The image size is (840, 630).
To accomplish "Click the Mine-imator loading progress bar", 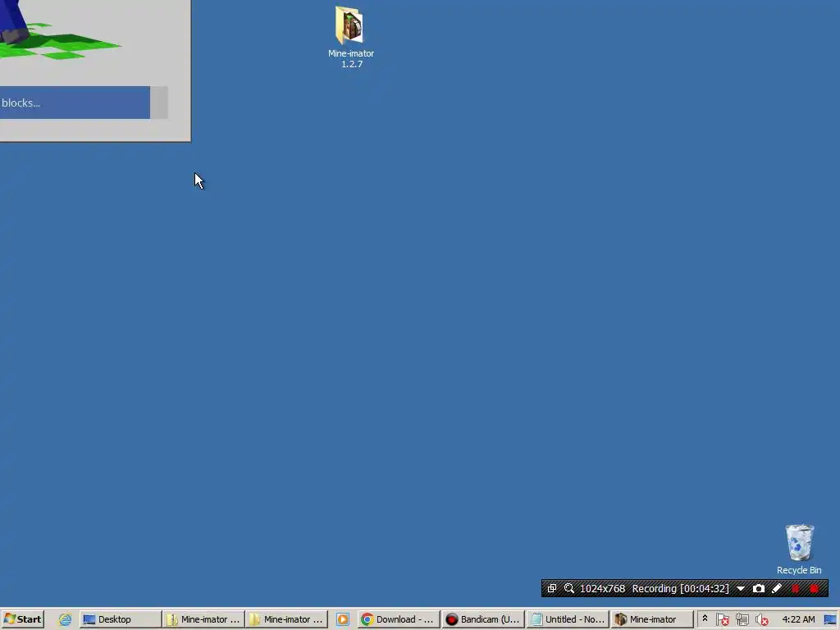I will click(x=84, y=103).
